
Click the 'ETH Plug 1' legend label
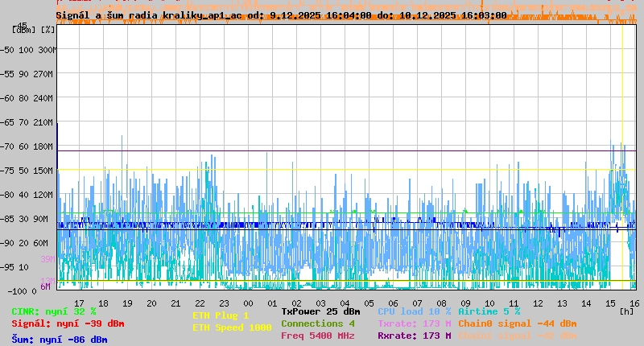point(221,315)
